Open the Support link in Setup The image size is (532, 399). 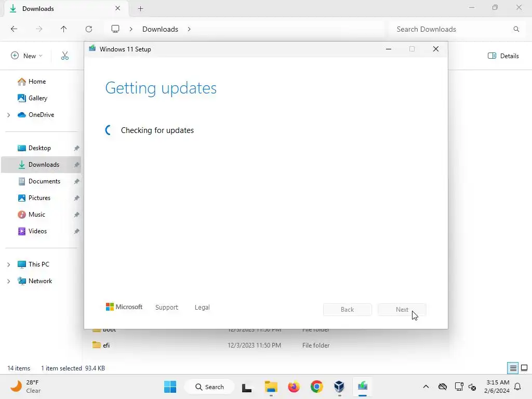(x=167, y=308)
